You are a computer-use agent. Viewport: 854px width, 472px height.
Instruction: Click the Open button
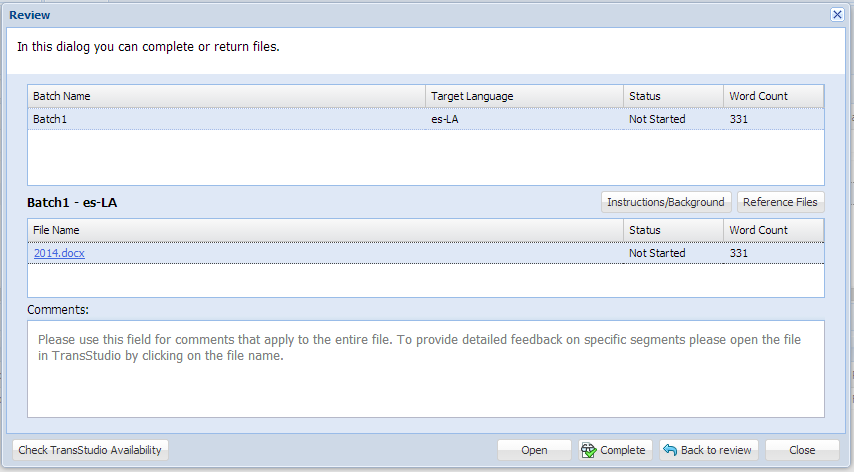pos(534,450)
